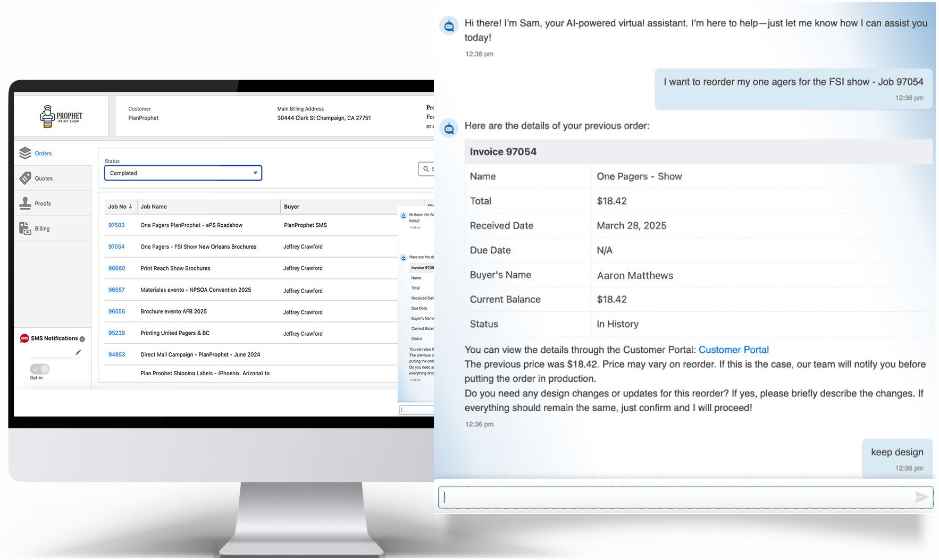Switch to the Billing section
The height and width of the screenshot is (560, 939).
coord(43,228)
